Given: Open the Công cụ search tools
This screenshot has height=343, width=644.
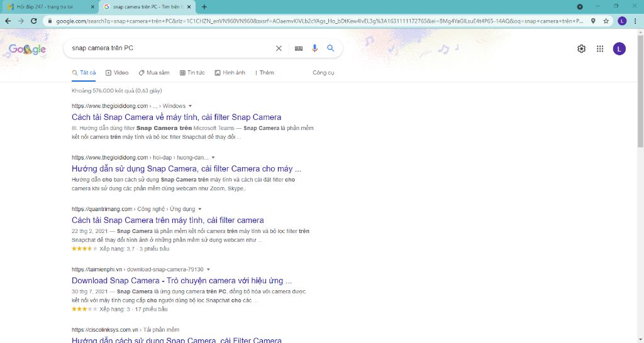Looking at the screenshot, I should 323,73.
